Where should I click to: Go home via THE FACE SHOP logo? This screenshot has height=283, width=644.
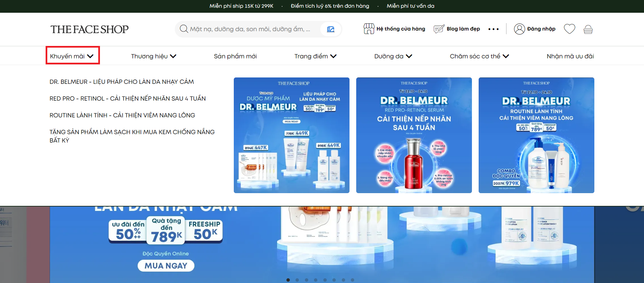(90, 29)
